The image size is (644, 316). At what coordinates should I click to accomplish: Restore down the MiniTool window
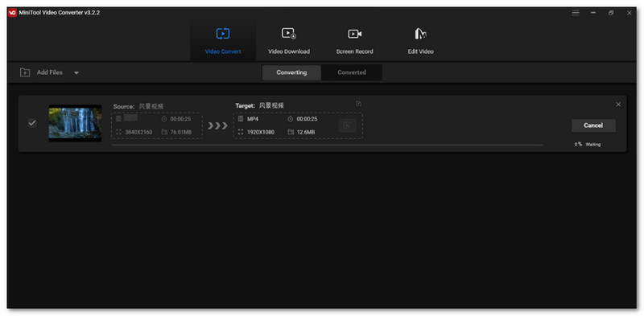click(x=611, y=13)
